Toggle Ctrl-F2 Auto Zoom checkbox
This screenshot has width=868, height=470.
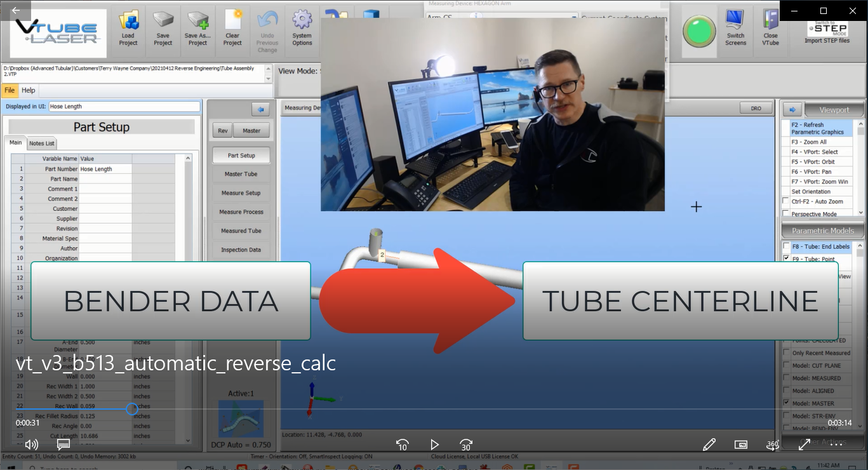point(787,201)
